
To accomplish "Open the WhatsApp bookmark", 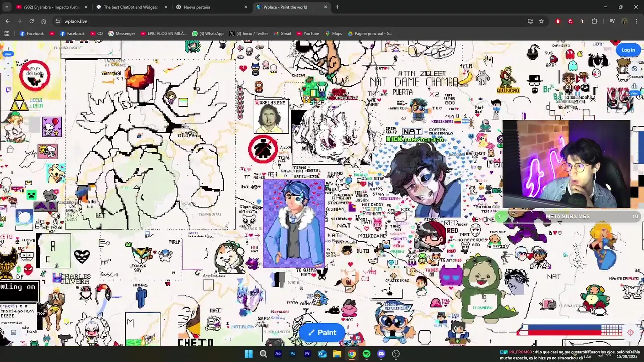I will click(208, 34).
